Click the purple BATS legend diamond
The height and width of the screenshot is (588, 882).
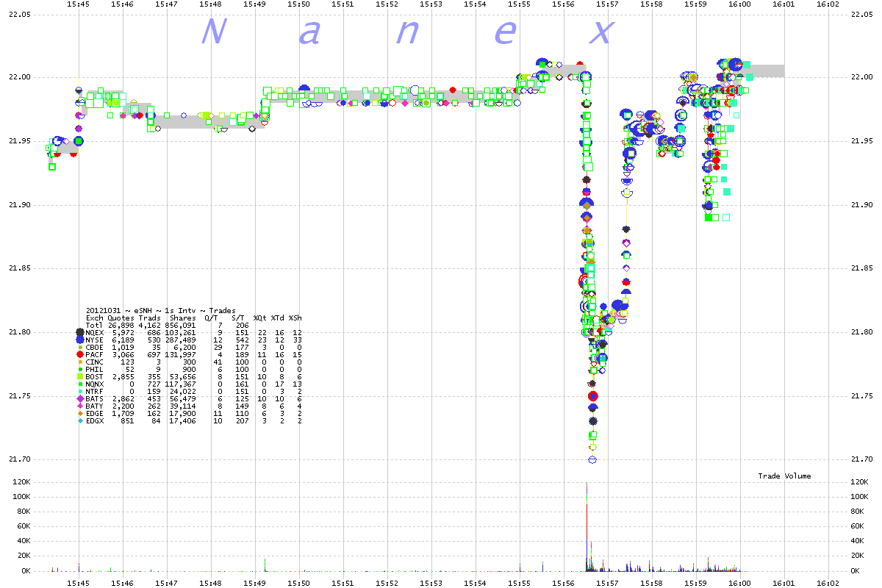pos(79,398)
